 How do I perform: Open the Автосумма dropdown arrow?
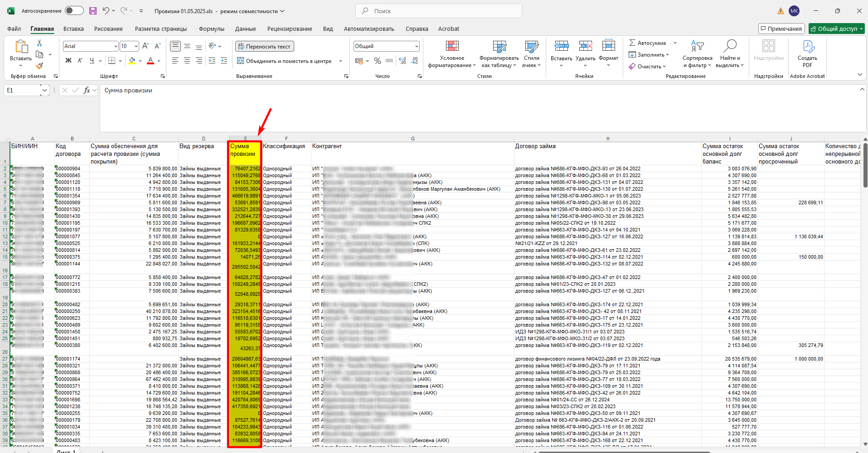pyautogui.click(x=675, y=43)
